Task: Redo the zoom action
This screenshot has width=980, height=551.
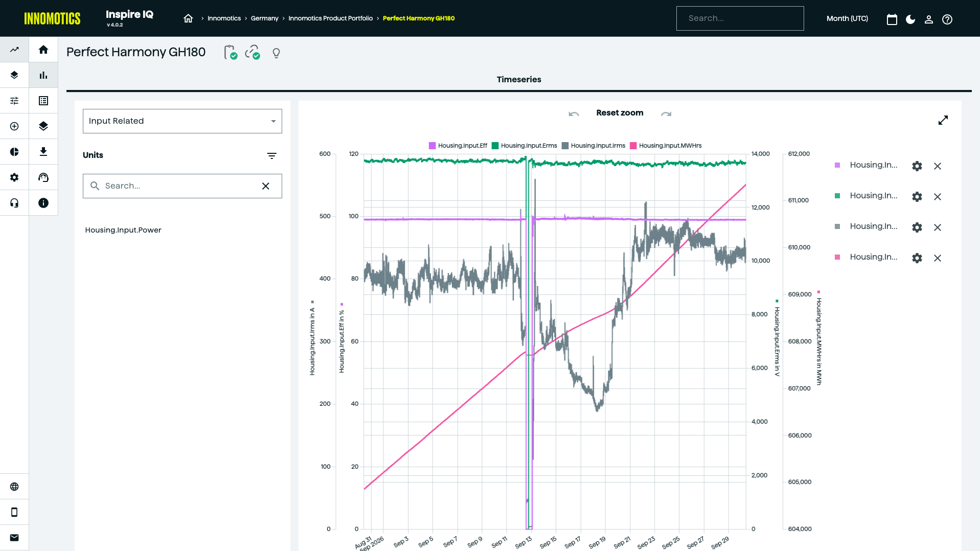Action: 666,114
